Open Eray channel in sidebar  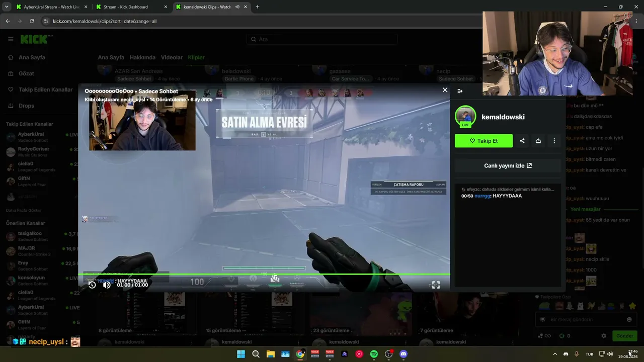tap(42, 265)
